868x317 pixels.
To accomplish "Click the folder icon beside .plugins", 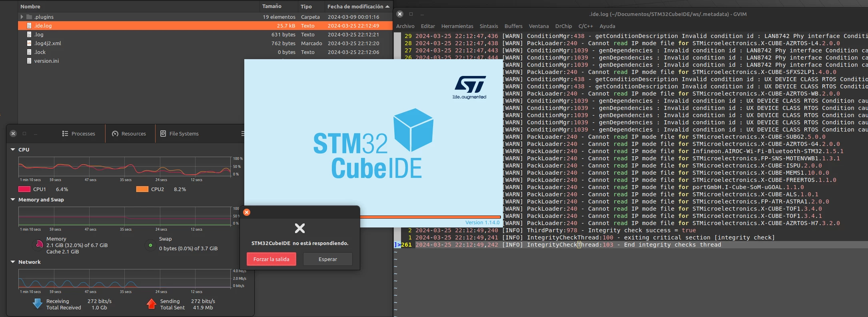I will coord(29,17).
